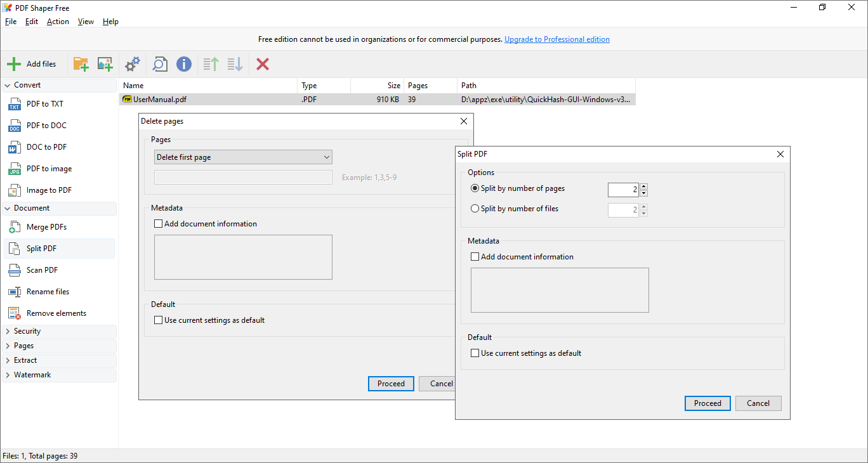Open the Delete first page dropdown
This screenshot has height=463, width=868.
[243, 157]
